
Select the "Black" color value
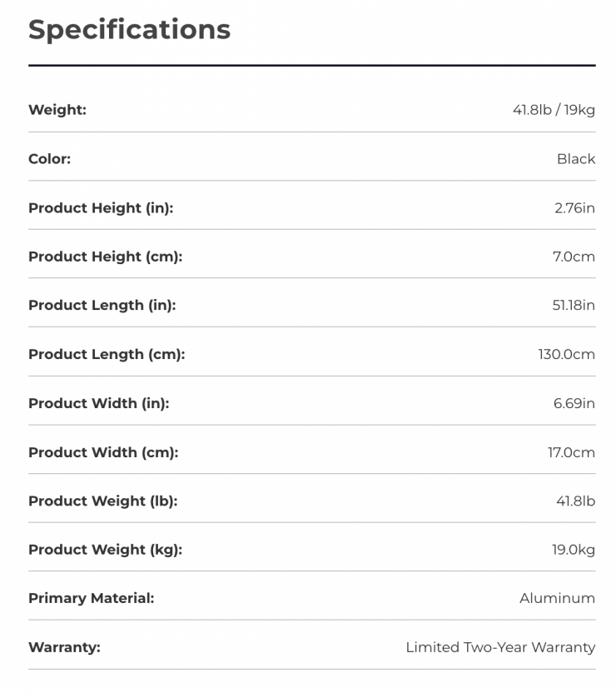tap(576, 159)
